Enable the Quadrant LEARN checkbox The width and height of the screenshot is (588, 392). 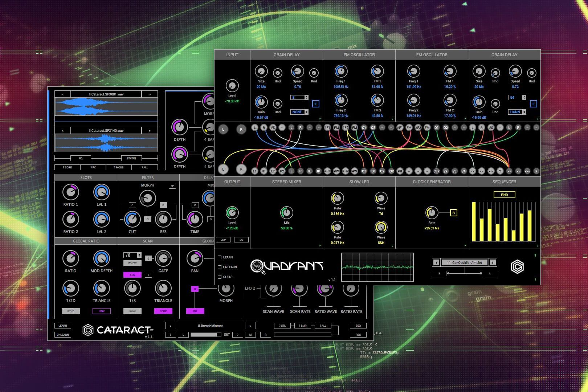[x=220, y=257]
